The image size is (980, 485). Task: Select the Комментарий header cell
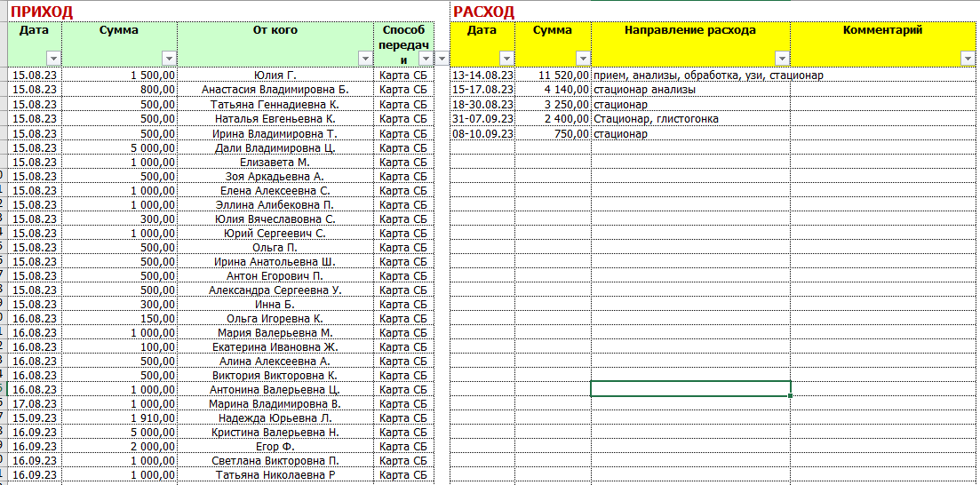[883, 44]
